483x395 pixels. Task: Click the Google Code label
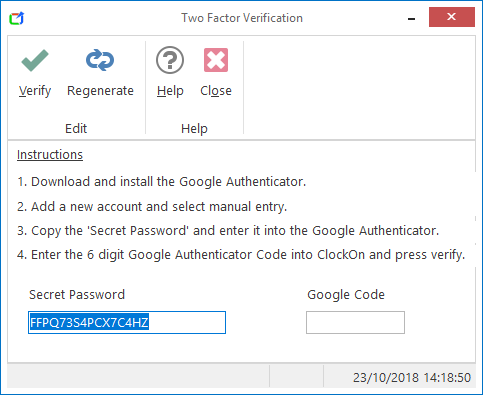pos(346,295)
